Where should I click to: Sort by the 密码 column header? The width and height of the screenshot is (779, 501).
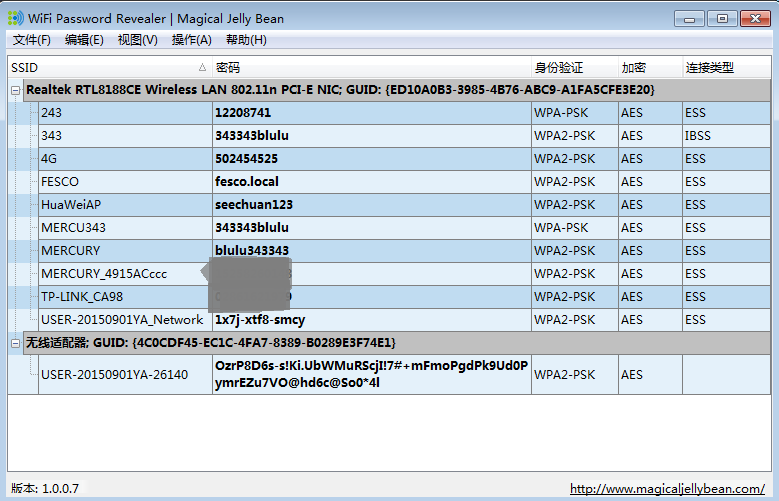tap(372, 68)
